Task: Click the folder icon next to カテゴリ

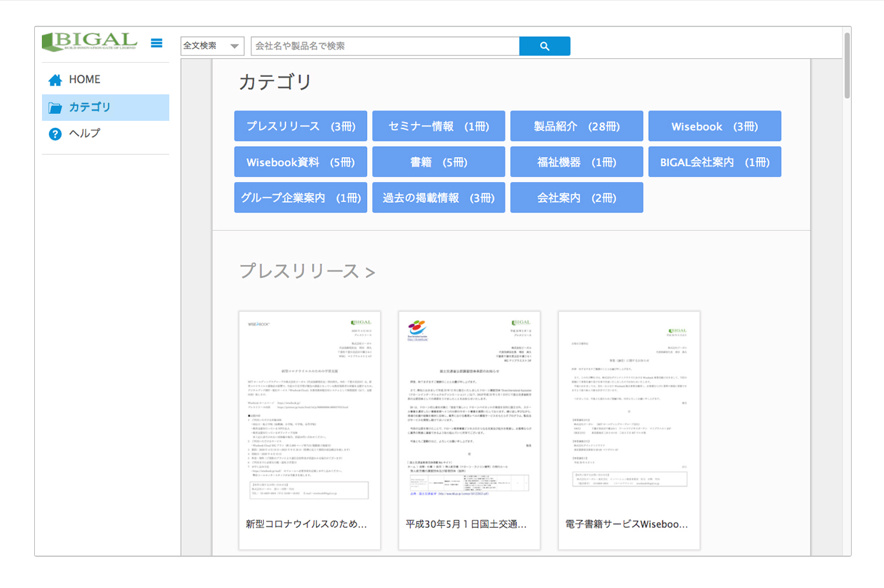Action: (x=56, y=107)
